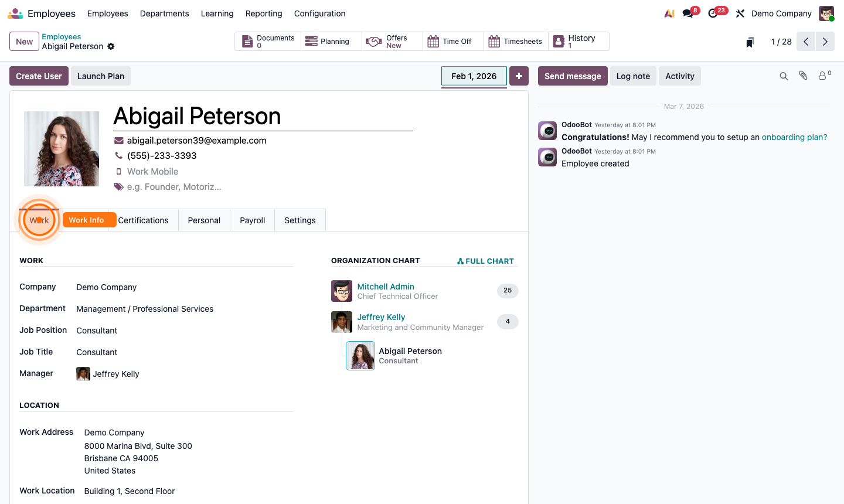Viewport: 844px width, 504px height.
Task: Open the user profile avatar menu
Action: tap(826, 13)
